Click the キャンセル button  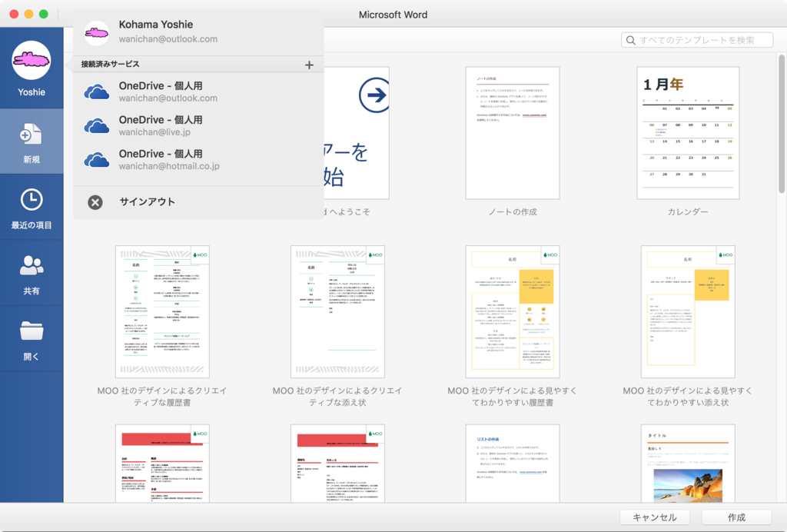click(655, 517)
